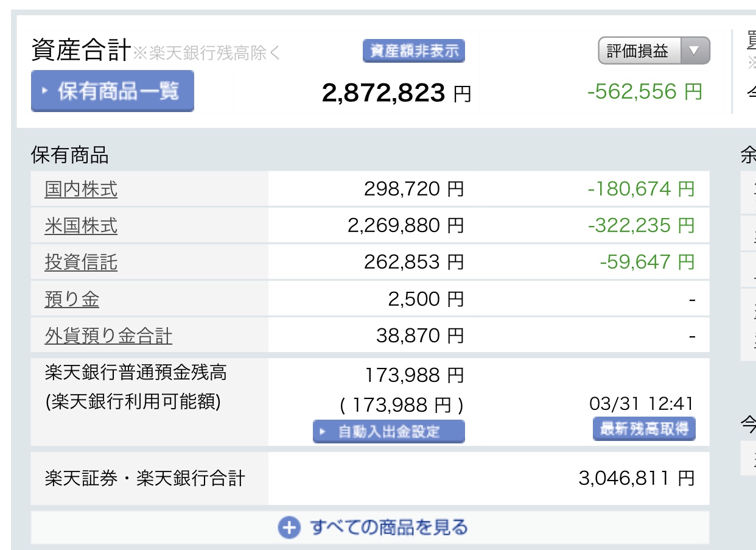Image resolution: width=756 pixels, height=550 pixels.
Task: Go to 投資信託 holdings
Action: (81, 263)
